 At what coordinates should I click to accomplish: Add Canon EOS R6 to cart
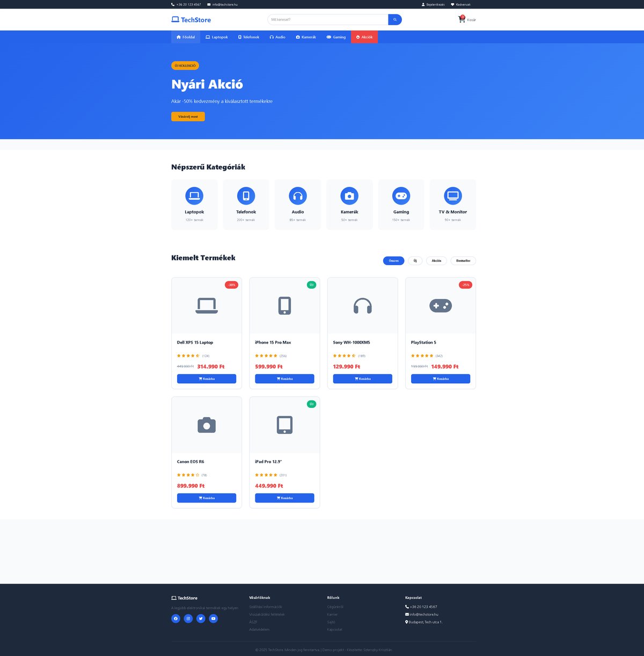[x=207, y=498]
